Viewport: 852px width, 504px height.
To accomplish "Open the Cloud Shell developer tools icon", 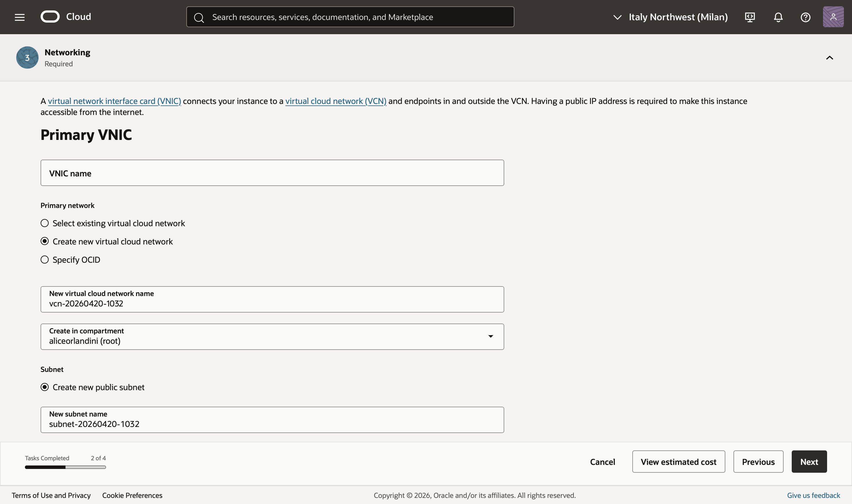I will pyautogui.click(x=750, y=17).
